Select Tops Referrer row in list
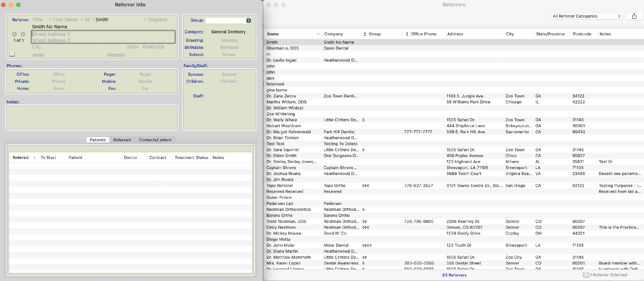The height and width of the screenshot is (281, 644). point(279,186)
